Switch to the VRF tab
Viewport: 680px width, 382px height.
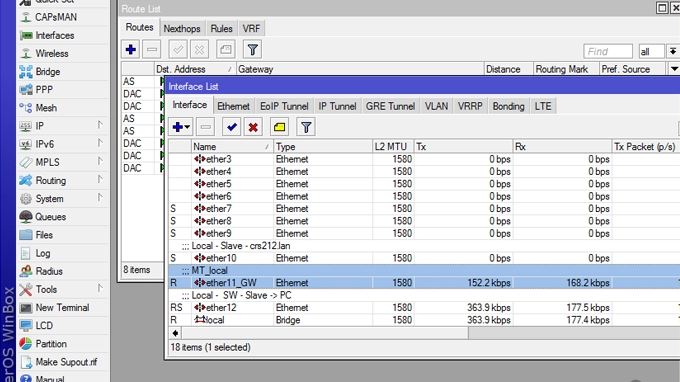tap(251, 29)
